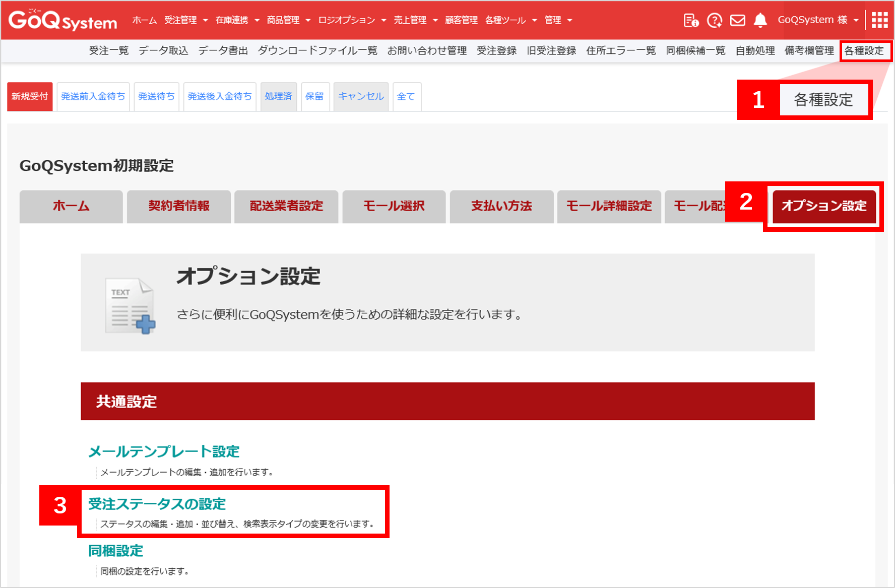Select the 新規受付 status tab

click(30, 96)
